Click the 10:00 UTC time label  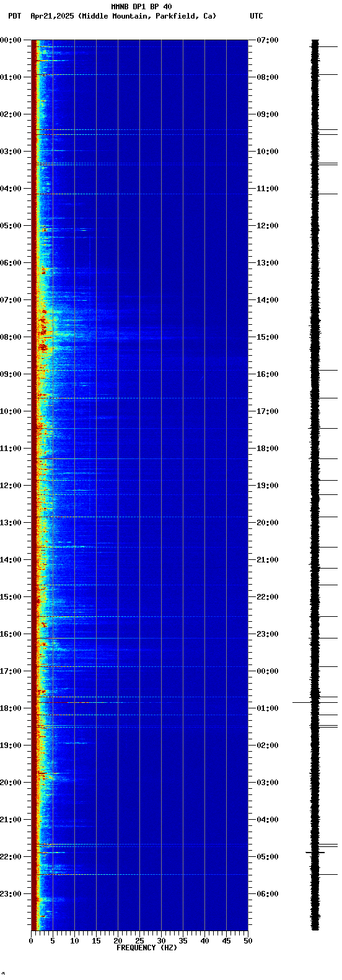[x=268, y=152]
